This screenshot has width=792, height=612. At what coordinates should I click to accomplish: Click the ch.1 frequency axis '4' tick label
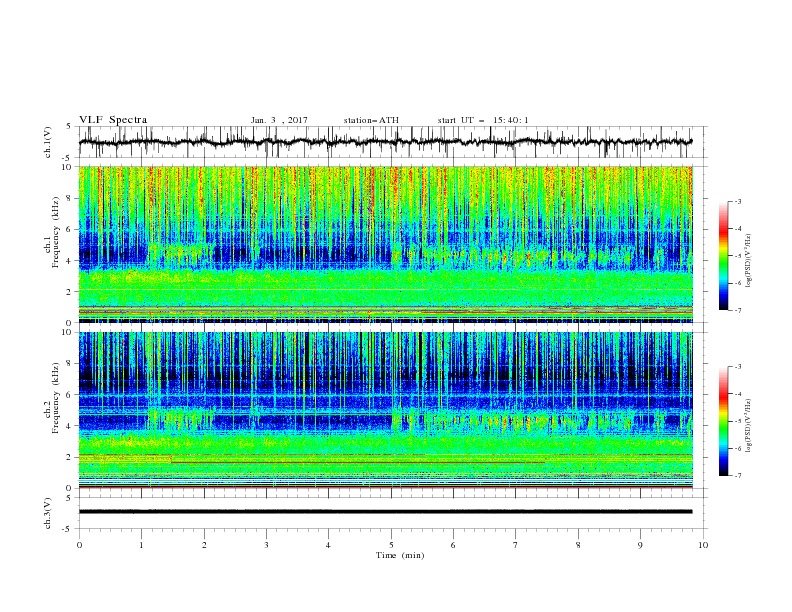click(70, 261)
